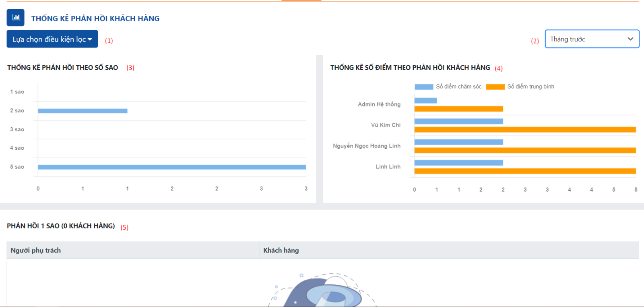The width and height of the screenshot is (644, 307).
Task: Select the '2 sao' bar in star chart
Action: (83, 111)
